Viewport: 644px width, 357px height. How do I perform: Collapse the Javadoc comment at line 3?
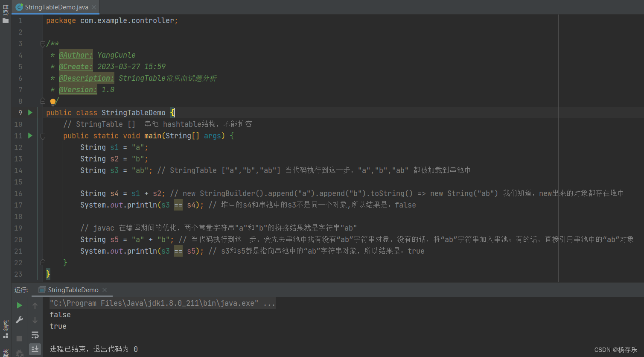(43, 43)
